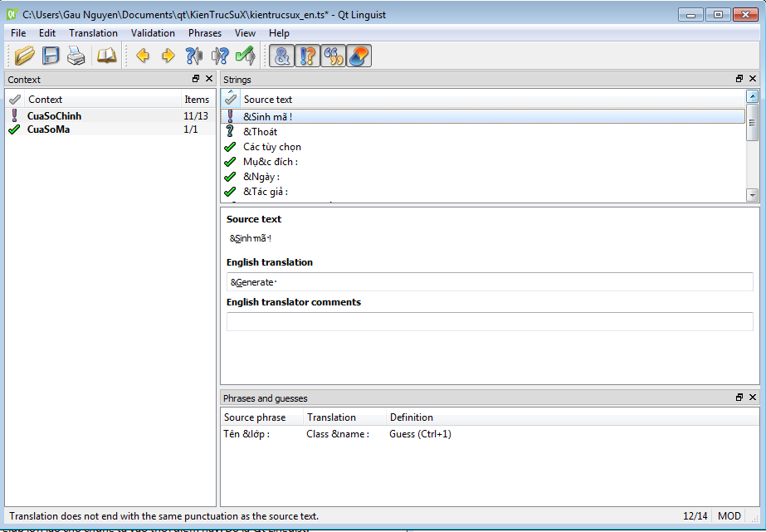Save the file using the floppy disk icon
This screenshot has height=532, width=766.
(x=51, y=56)
